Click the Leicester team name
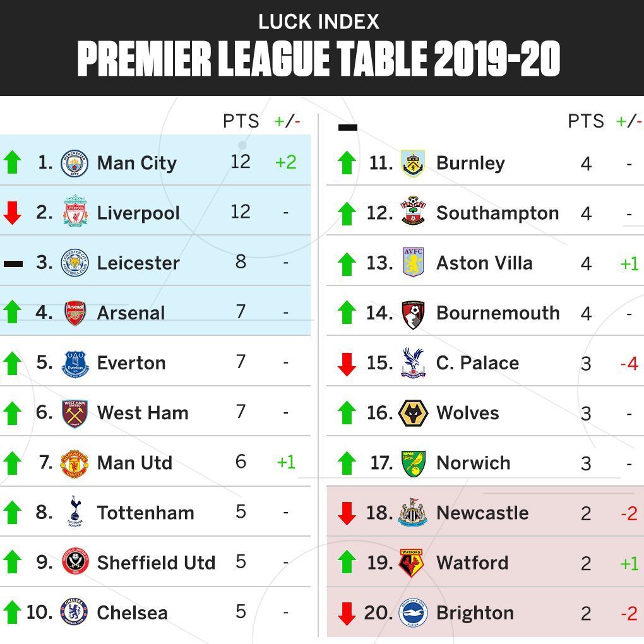 138,263
